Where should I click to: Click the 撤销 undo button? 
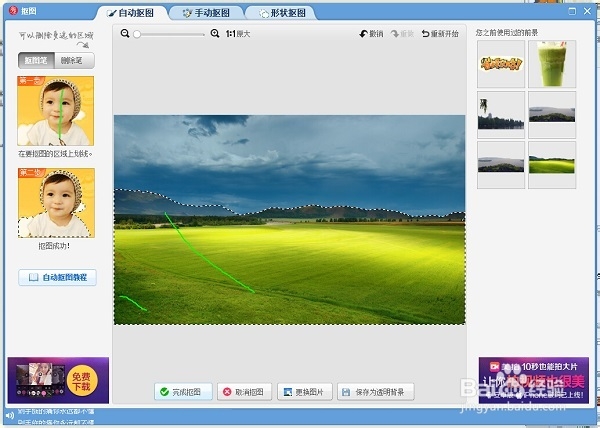click(371, 34)
